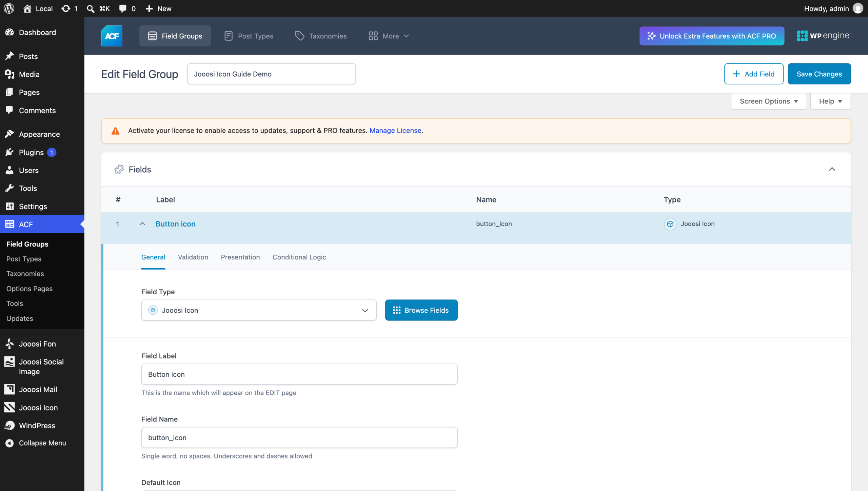Switch to the Validation tab
Viewport: 868px width, 491px height.
pos(193,257)
